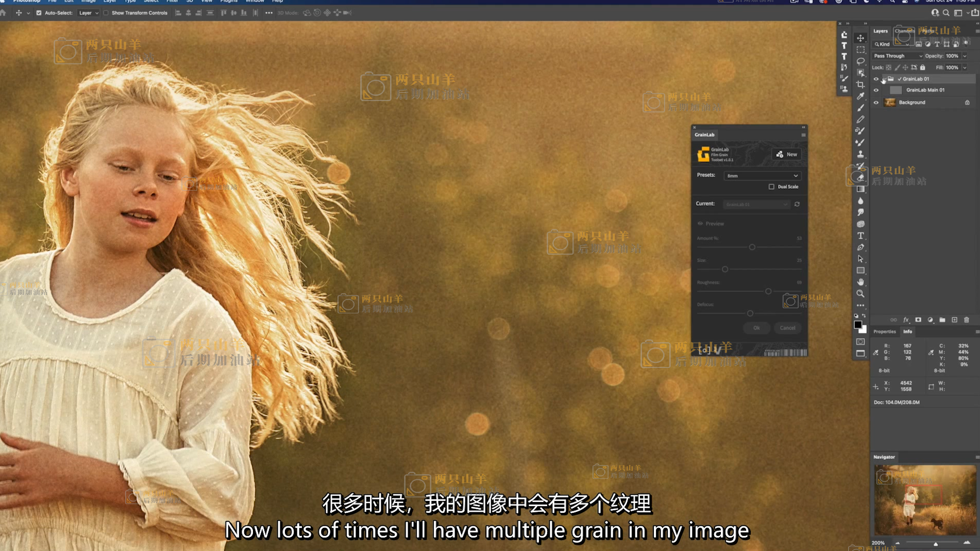
Task: Open the Pass Through blend mode dropdown
Action: click(898, 56)
